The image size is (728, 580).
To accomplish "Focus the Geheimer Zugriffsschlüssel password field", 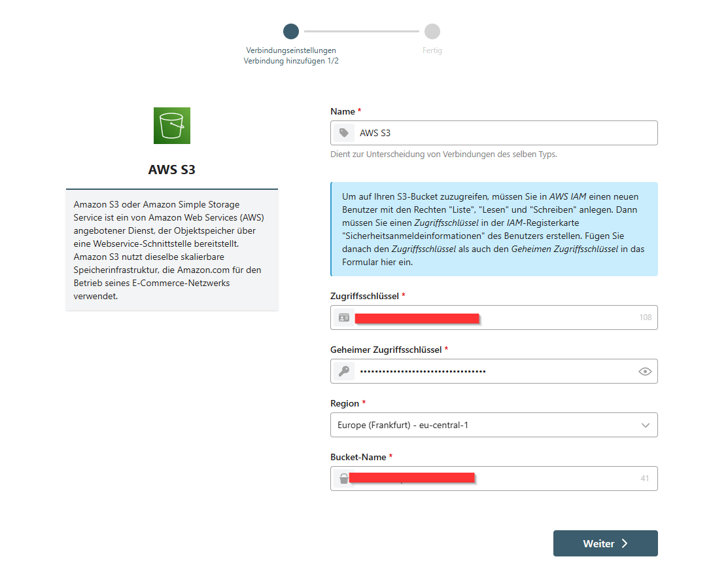I will pyautogui.click(x=494, y=371).
